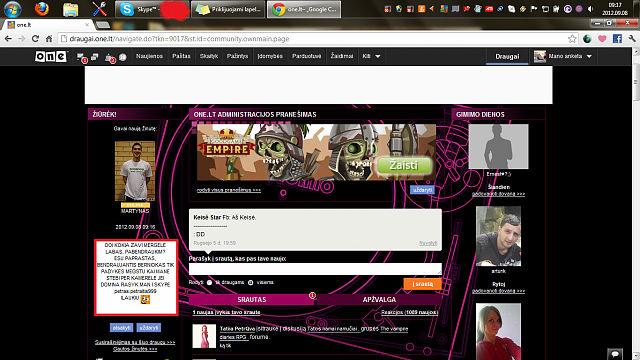Open the Facebook extension icon

coord(617,39)
